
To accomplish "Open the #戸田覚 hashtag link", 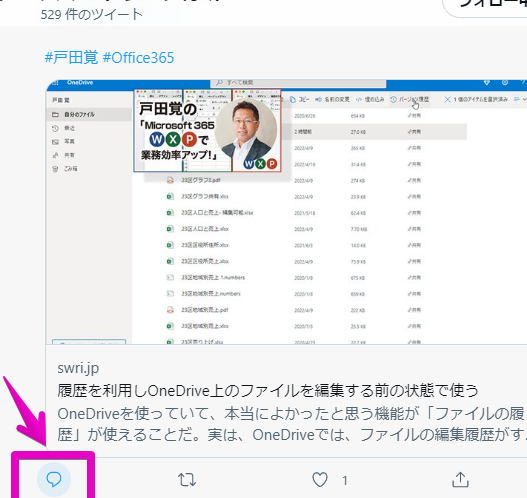I will click(72, 57).
